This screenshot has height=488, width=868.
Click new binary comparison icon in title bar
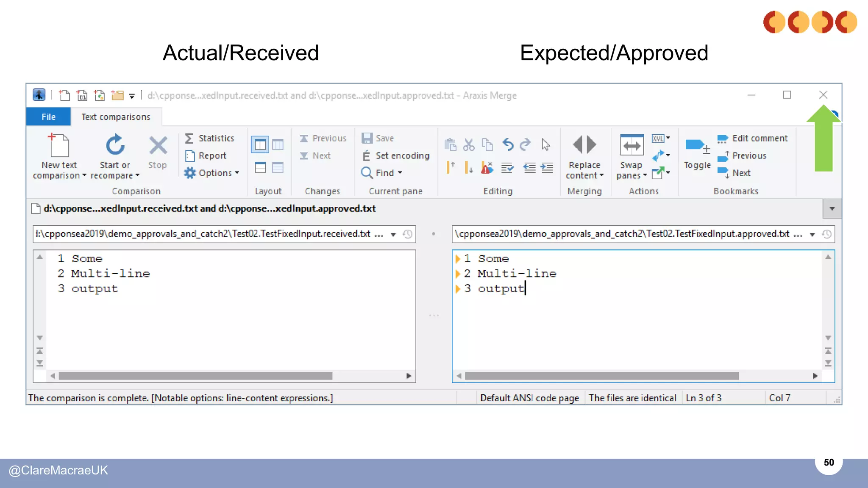coord(82,95)
